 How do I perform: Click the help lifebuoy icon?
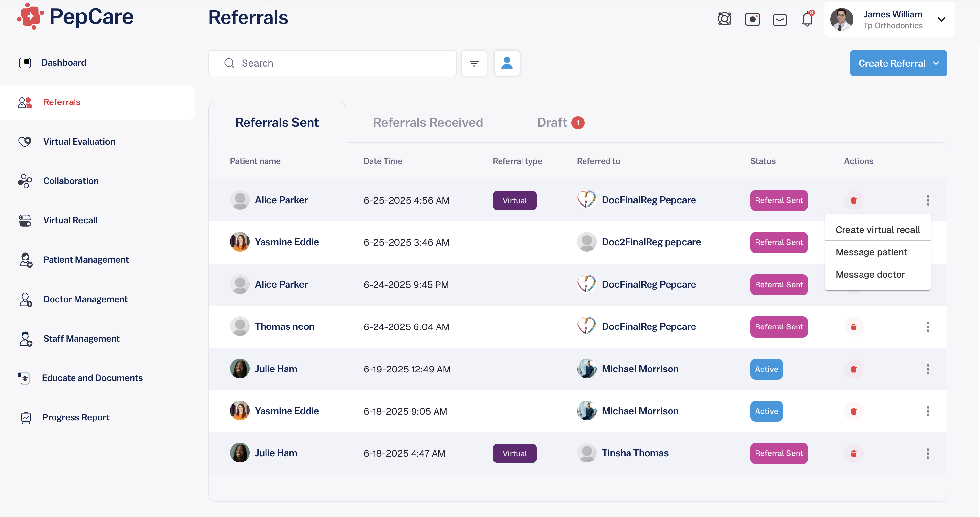[x=724, y=19]
